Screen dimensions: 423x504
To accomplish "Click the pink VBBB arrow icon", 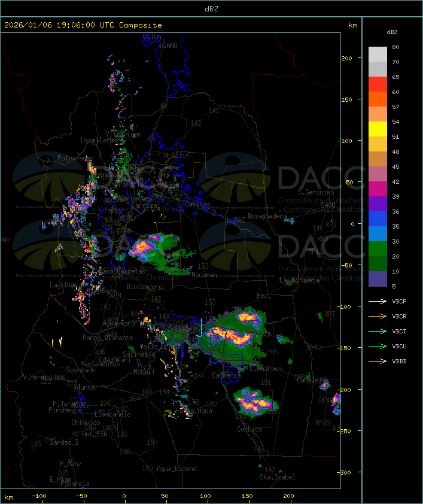I will pyautogui.click(x=378, y=361).
